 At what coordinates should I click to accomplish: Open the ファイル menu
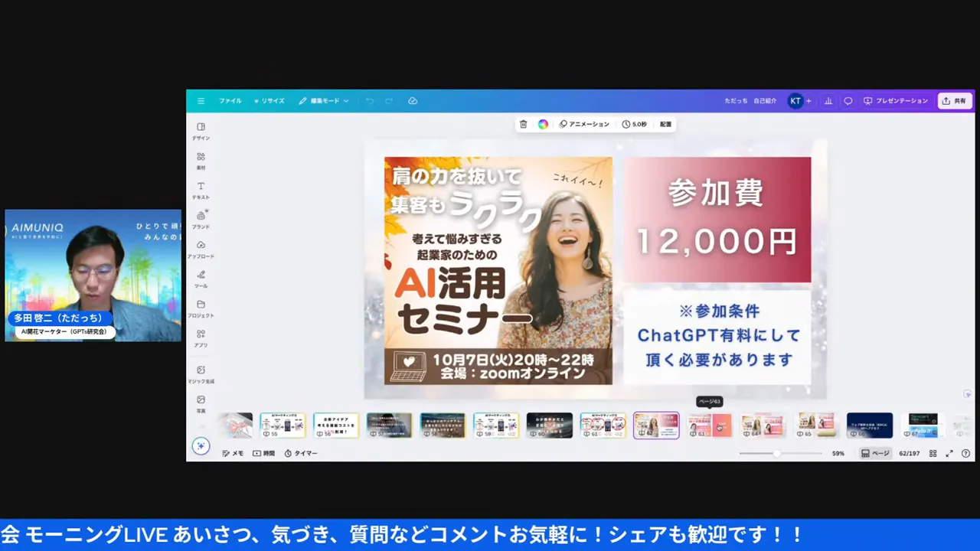[x=230, y=101]
